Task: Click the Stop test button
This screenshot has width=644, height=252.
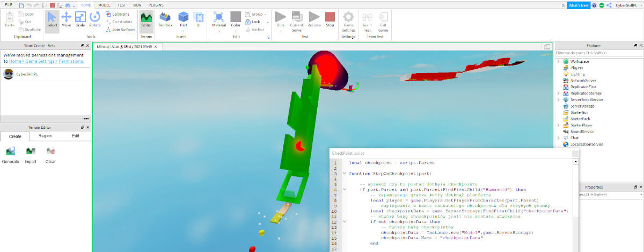Action: click(330, 19)
